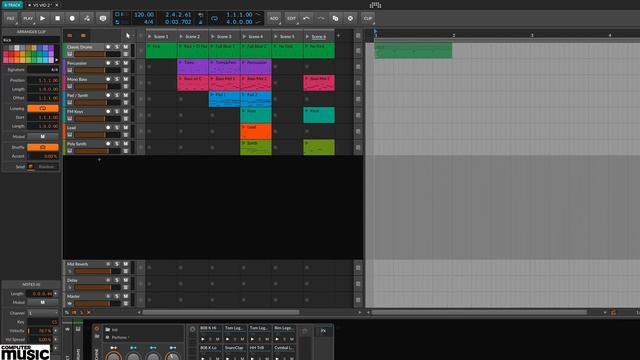Open the FX button in device panel

pos(323,331)
